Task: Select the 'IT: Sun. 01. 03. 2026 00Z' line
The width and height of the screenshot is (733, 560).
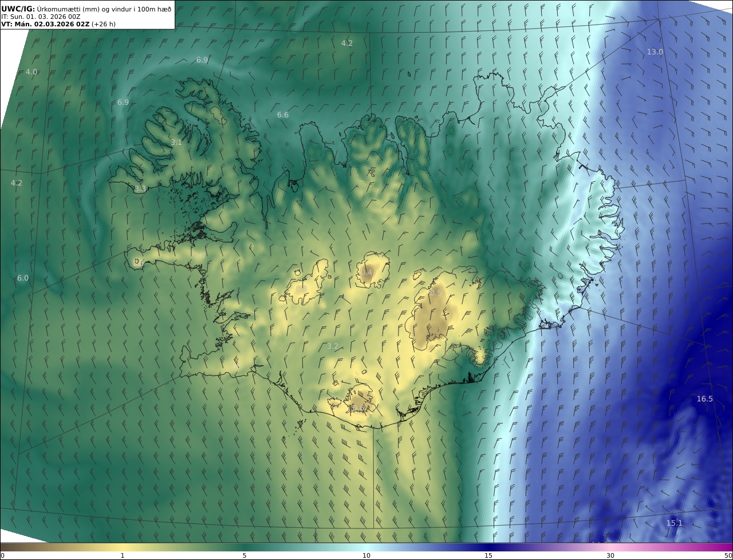Action: pyautogui.click(x=41, y=17)
